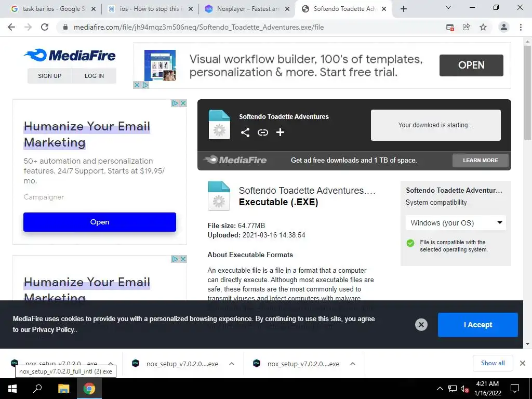Click the LEARN MORE button
532x399 pixels.
pyautogui.click(x=480, y=160)
